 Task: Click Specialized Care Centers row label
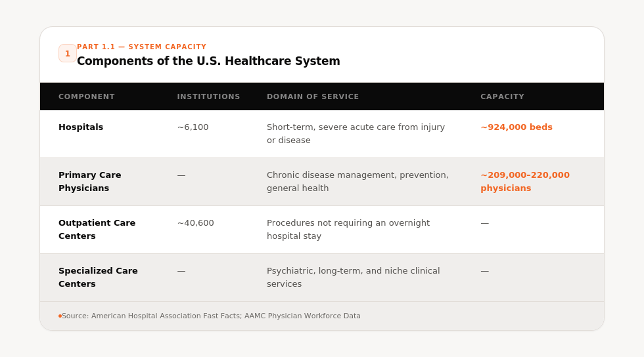(98, 278)
